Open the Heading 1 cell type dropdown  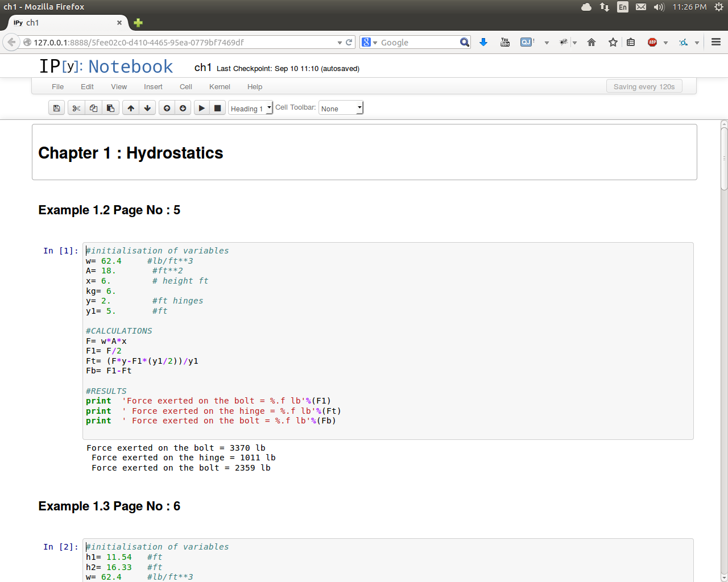tap(250, 108)
